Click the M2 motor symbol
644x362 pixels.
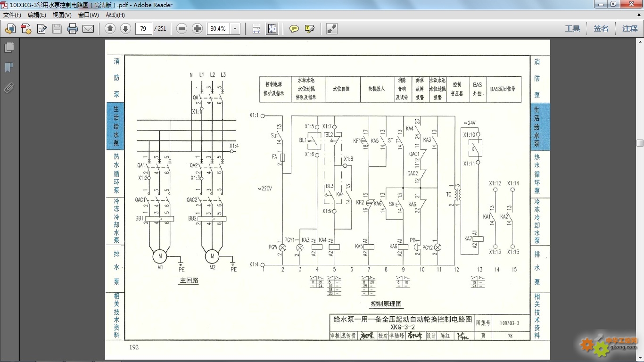tap(212, 256)
